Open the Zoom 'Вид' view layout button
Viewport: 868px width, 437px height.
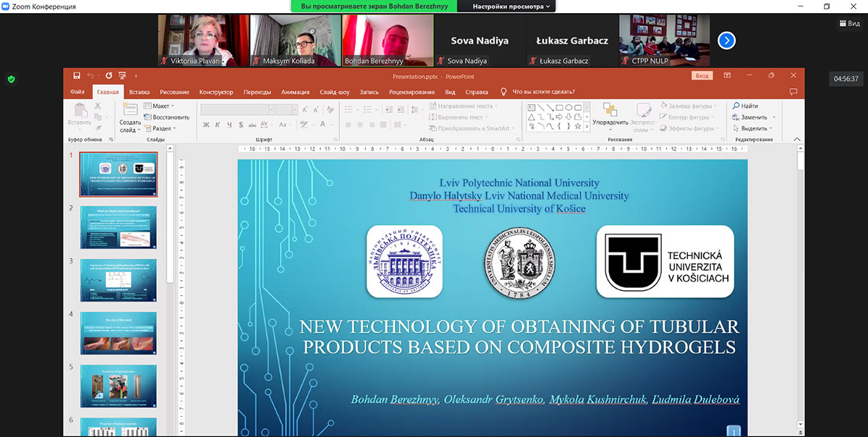pyautogui.click(x=849, y=23)
